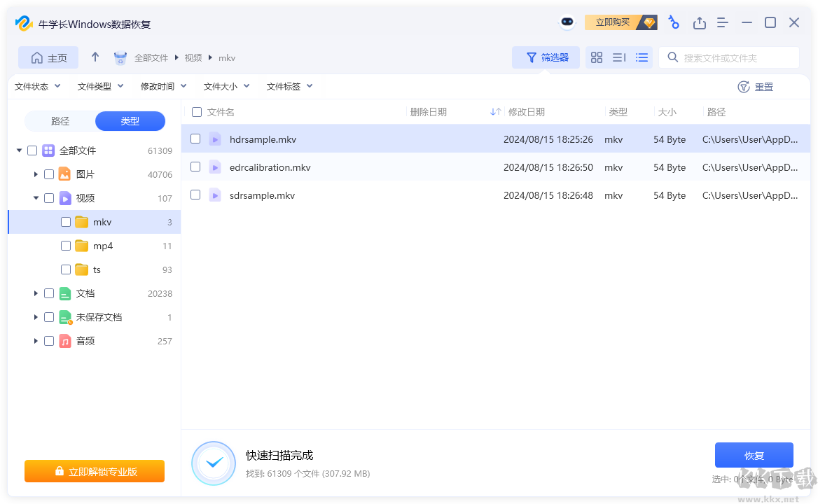Check the select-all 文件名 checkbox
Image resolution: width=818 pixels, height=504 pixels.
pyautogui.click(x=195, y=111)
